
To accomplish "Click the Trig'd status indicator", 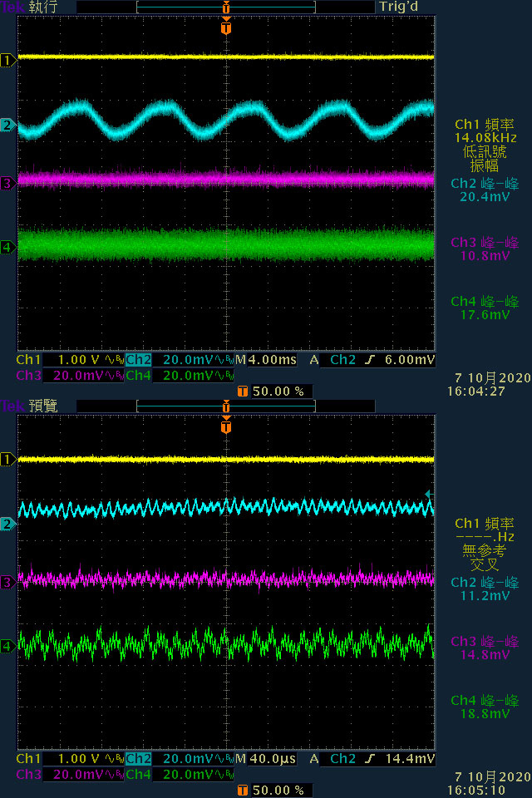I will pyautogui.click(x=398, y=7).
